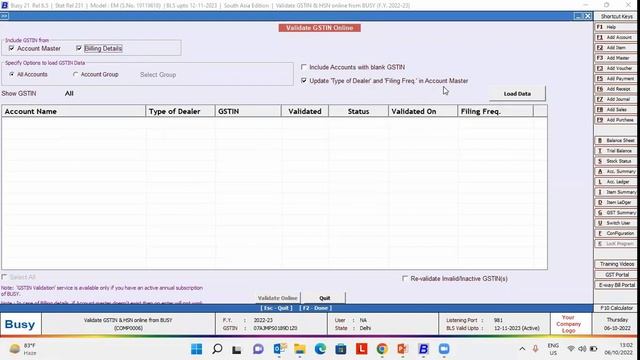Click the Load Data button
Viewport: 640px width, 360px height.
tap(517, 93)
